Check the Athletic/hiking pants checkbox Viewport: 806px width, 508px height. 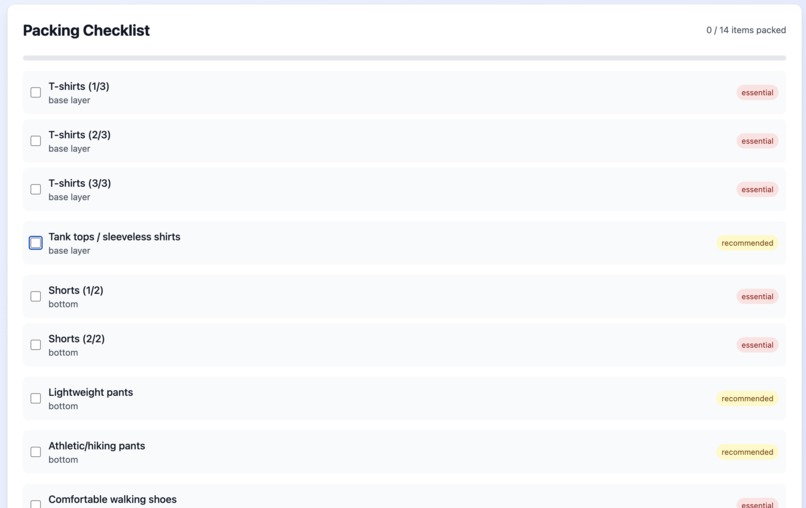pos(35,451)
